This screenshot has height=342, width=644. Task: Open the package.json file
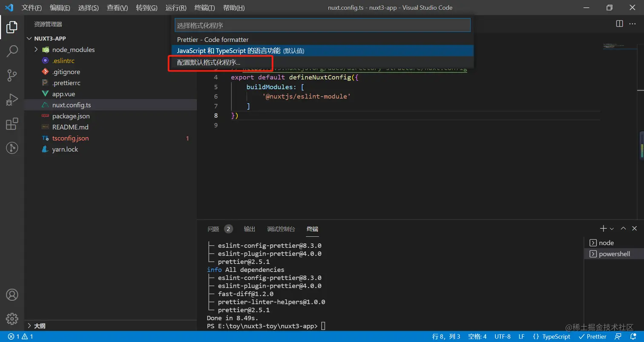[x=110, y=116]
